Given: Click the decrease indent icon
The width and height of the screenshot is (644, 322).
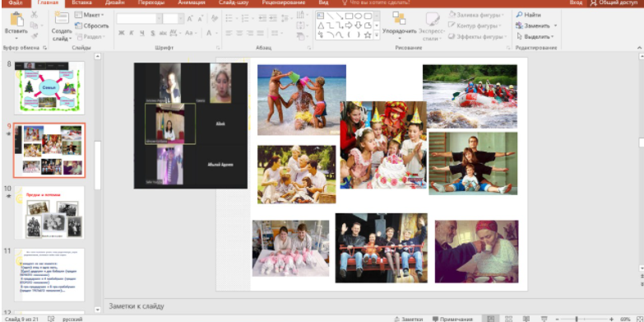Looking at the screenshot, I should pyautogui.click(x=262, y=18).
